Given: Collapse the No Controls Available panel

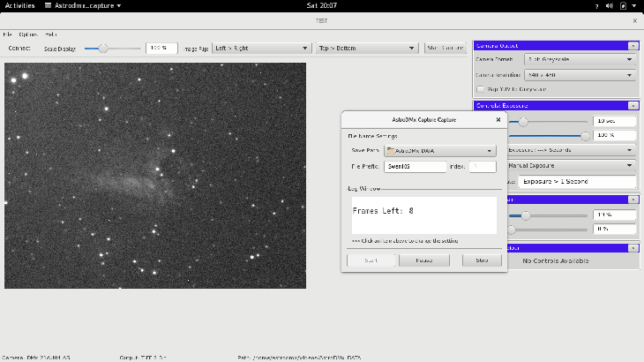Looking at the screenshot, I should (632, 248).
